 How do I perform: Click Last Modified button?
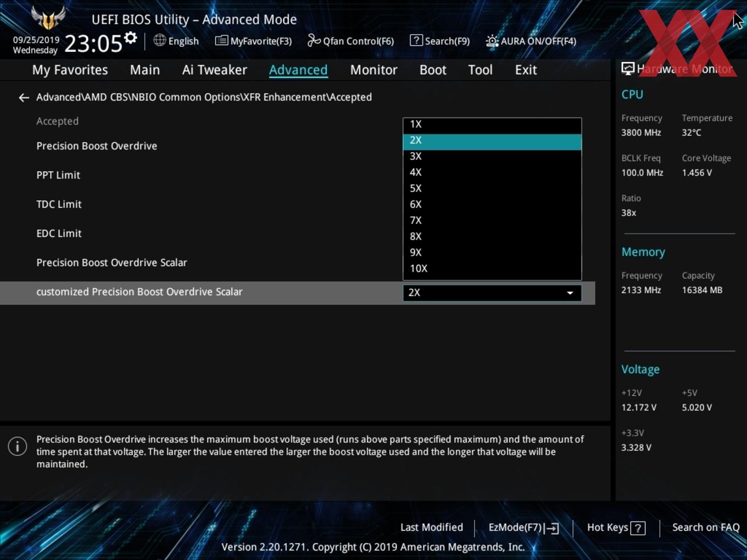(432, 528)
